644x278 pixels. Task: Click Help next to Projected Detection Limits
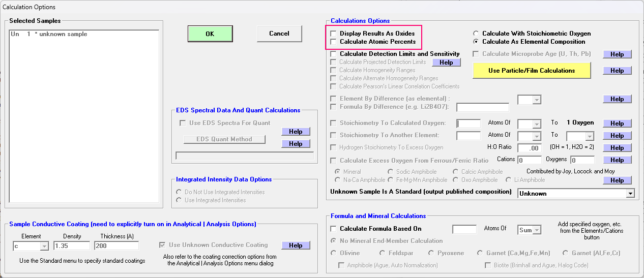[446, 63]
